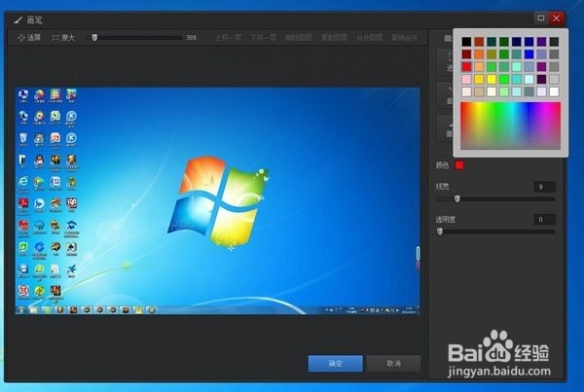Viewport: 584px width, 392px height.
Task: Select the pure blue palette swatch
Action: tap(529, 54)
